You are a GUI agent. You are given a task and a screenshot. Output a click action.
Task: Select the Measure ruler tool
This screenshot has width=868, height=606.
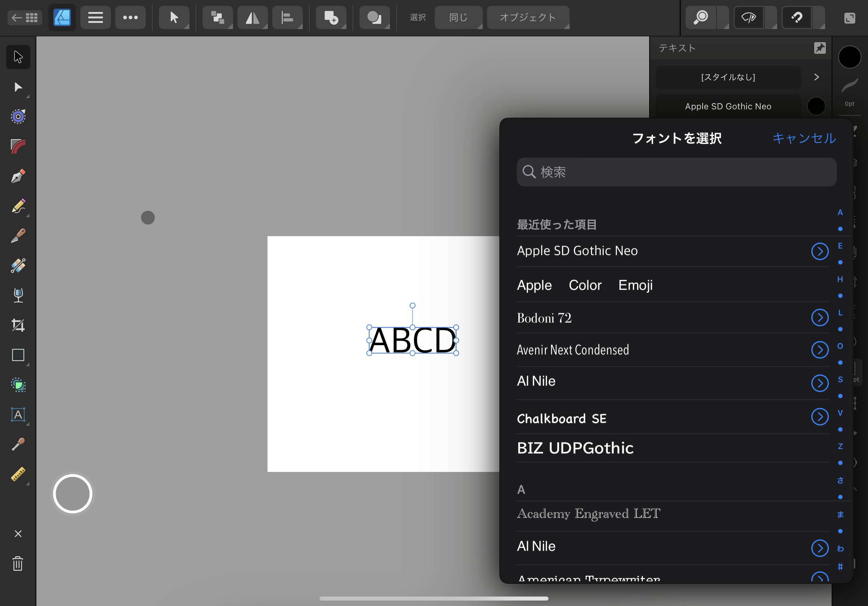pyautogui.click(x=18, y=474)
